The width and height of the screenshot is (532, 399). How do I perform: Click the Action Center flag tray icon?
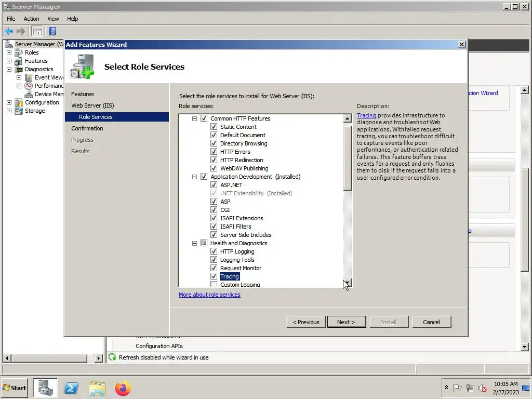[x=457, y=388]
